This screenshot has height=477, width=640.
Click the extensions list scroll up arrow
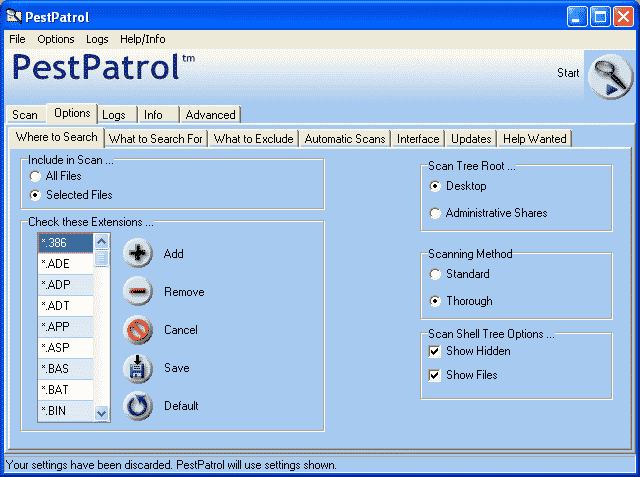pos(102,242)
